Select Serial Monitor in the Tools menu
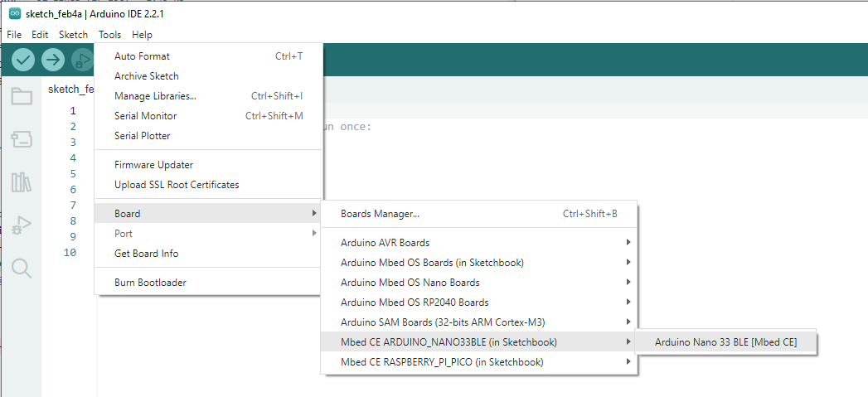The width and height of the screenshot is (868, 397). (x=208, y=116)
